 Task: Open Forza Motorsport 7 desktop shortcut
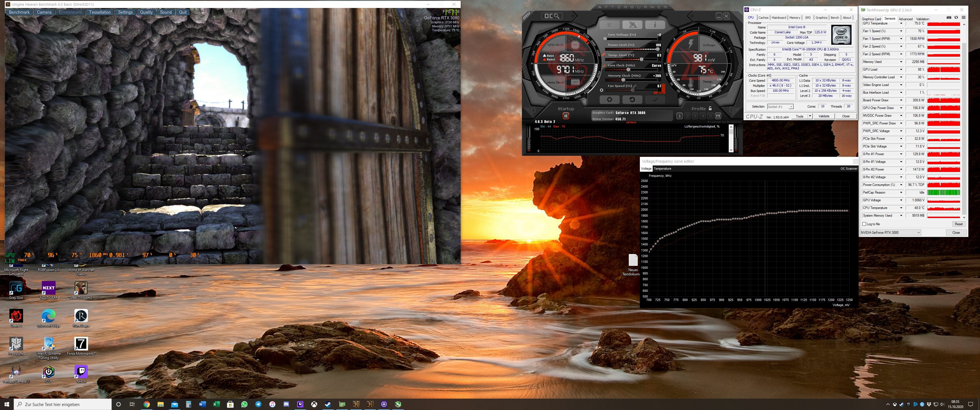pos(81,346)
